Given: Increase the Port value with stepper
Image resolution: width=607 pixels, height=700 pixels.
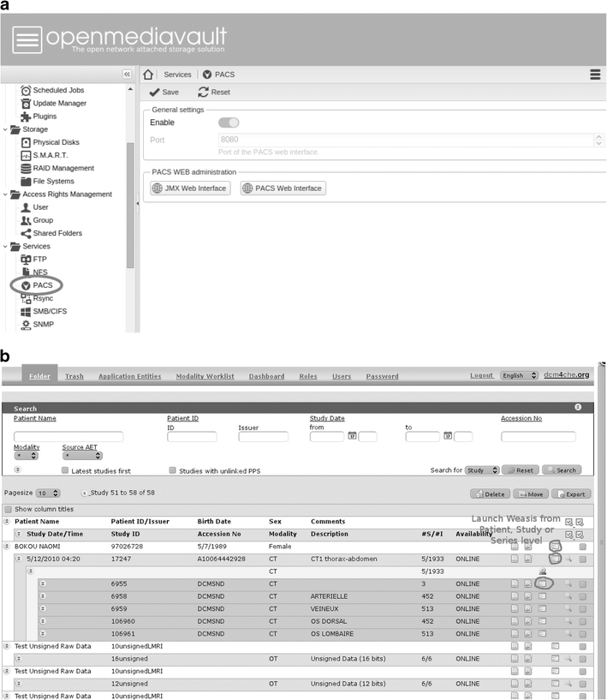Looking at the screenshot, I should (x=599, y=136).
